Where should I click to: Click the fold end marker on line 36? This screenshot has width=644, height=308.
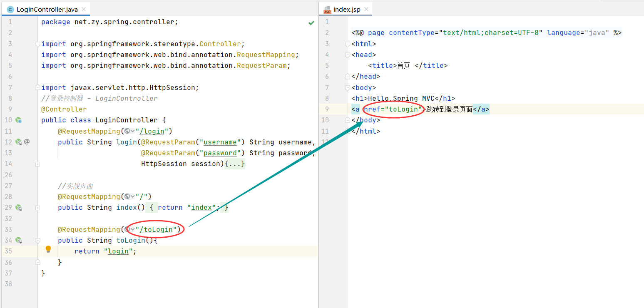[x=38, y=262]
